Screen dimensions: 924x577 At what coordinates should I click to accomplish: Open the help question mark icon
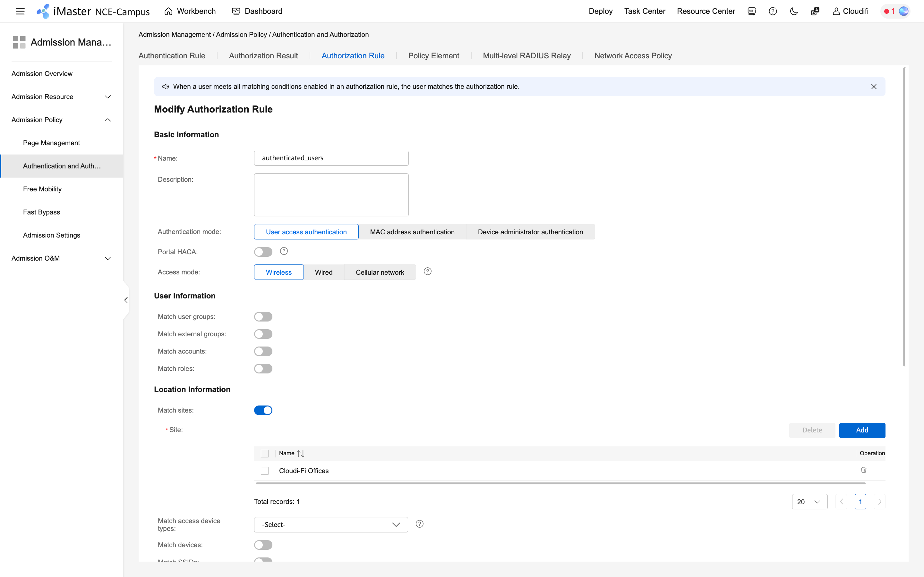[773, 11]
